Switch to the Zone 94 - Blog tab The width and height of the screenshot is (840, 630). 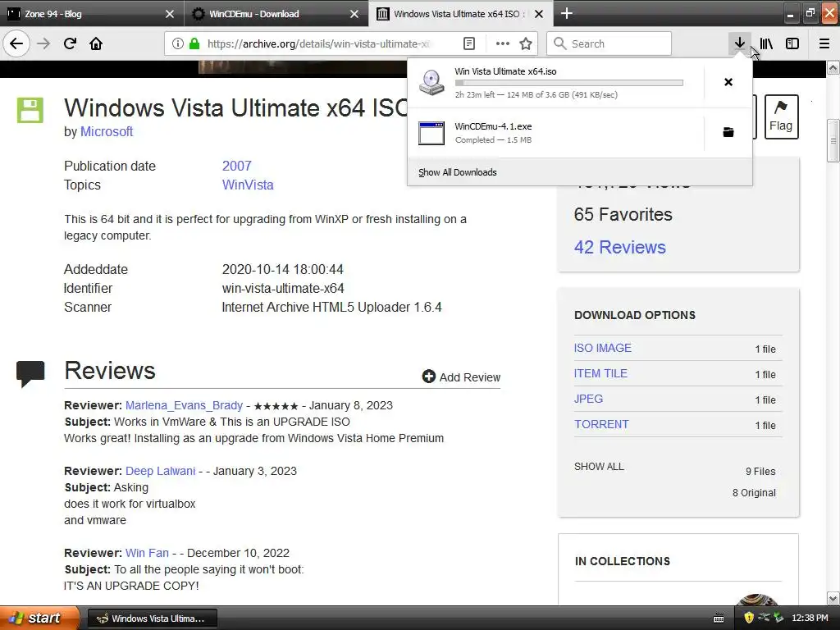coord(92,14)
